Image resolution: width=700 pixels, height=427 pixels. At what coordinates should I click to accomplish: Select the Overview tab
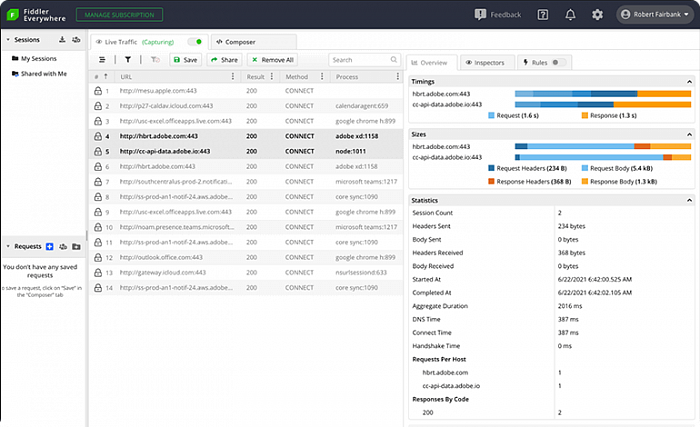(431, 63)
